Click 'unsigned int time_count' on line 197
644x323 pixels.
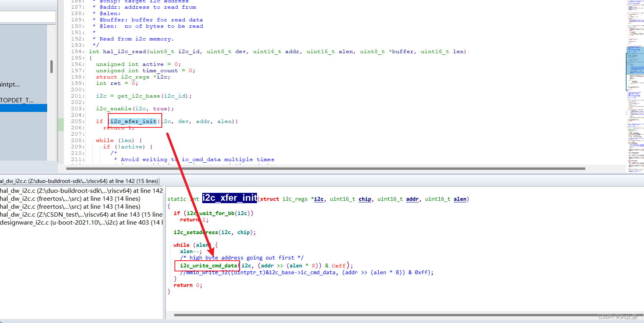pyautogui.click(x=137, y=71)
